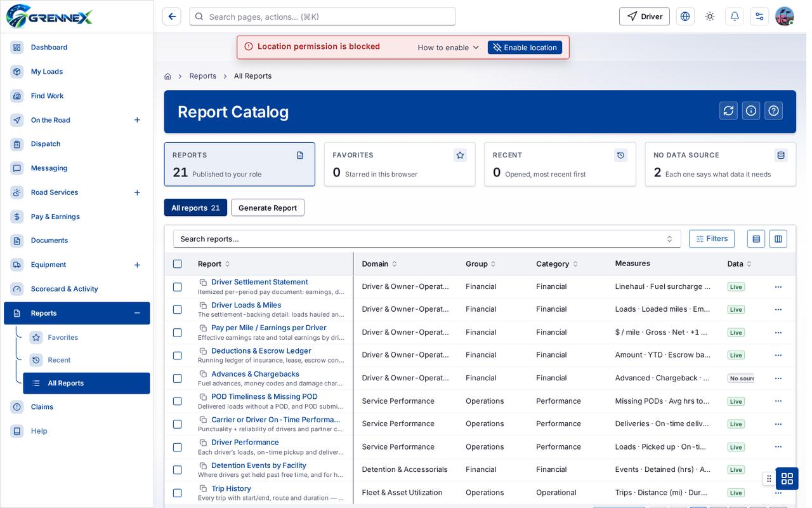Viewport: 812px width, 508px height.
Task: Check the Driver Performance row checkbox
Action: pyautogui.click(x=178, y=447)
